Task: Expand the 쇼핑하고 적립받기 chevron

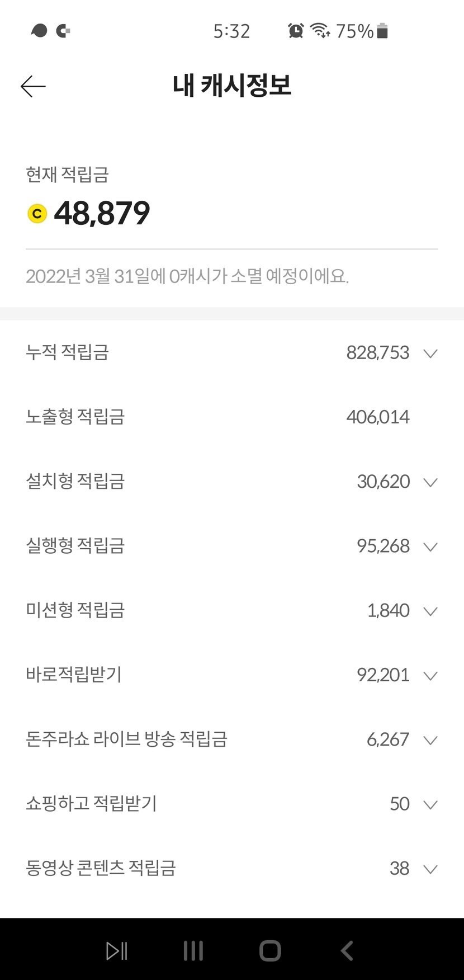Action: 430,804
